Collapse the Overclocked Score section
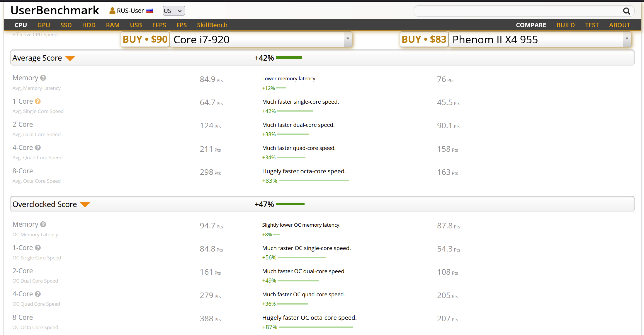 85,205
